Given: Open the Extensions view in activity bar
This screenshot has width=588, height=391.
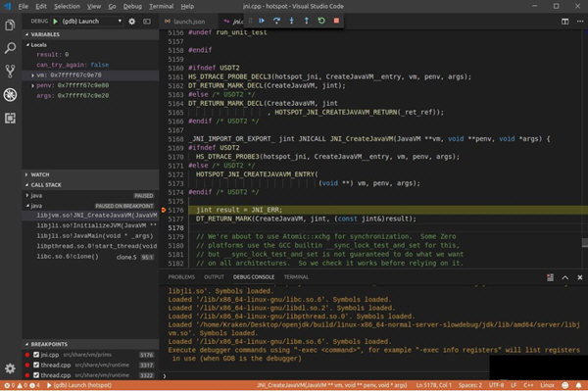Looking at the screenshot, I should pyautogui.click(x=10, y=119).
